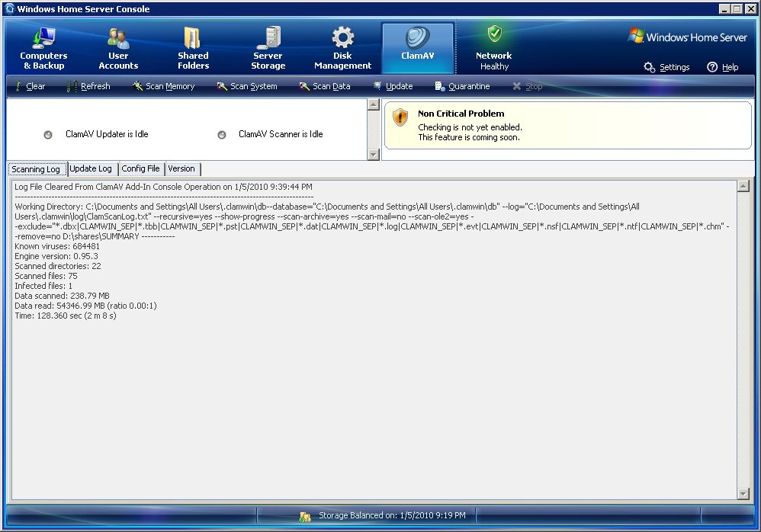Maximize the console window
Screen dimensions: 761x532
(737, 8)
